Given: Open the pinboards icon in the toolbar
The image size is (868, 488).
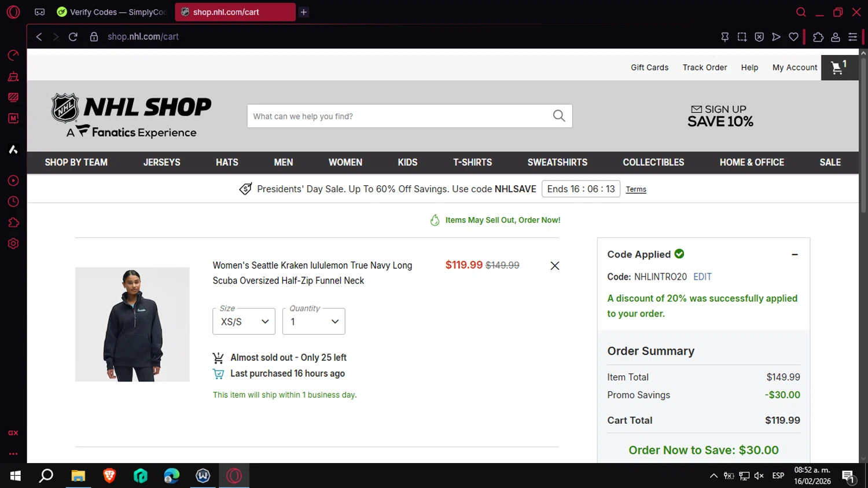Looking at the screenshot, I should click(724, 37).
